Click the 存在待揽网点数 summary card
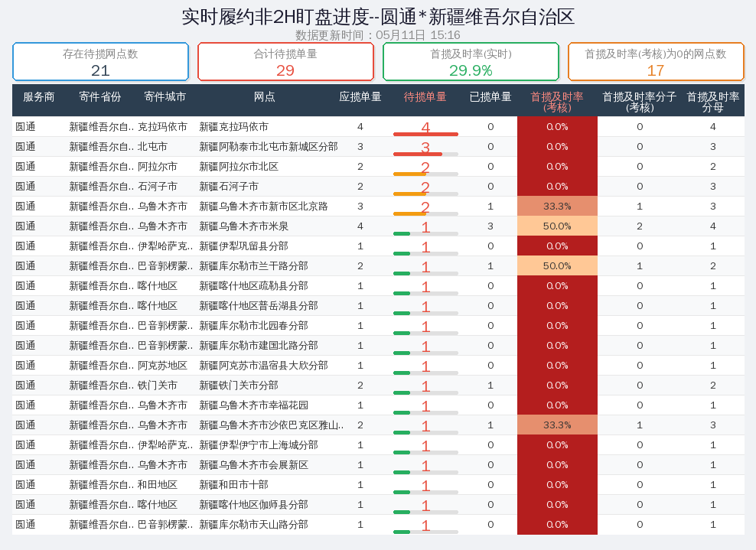Screen dimensions: 756x550 100,62
